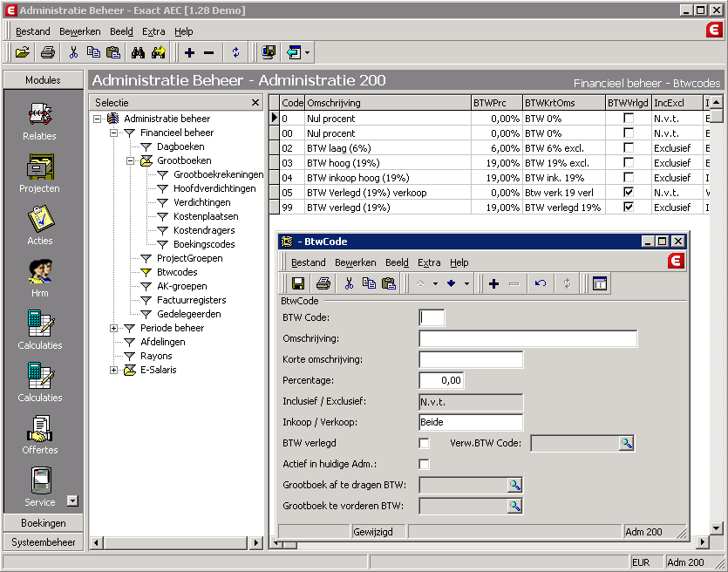Toggle Actief in huidige Adm. checkbox
The height and width of the screenshot is (572, 728).
[425, 464]
